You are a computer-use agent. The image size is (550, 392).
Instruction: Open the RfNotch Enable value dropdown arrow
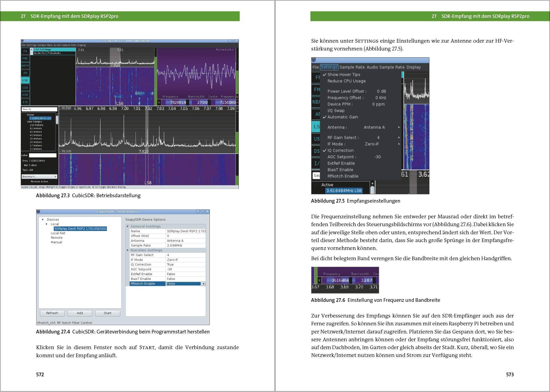pos(203,284)
